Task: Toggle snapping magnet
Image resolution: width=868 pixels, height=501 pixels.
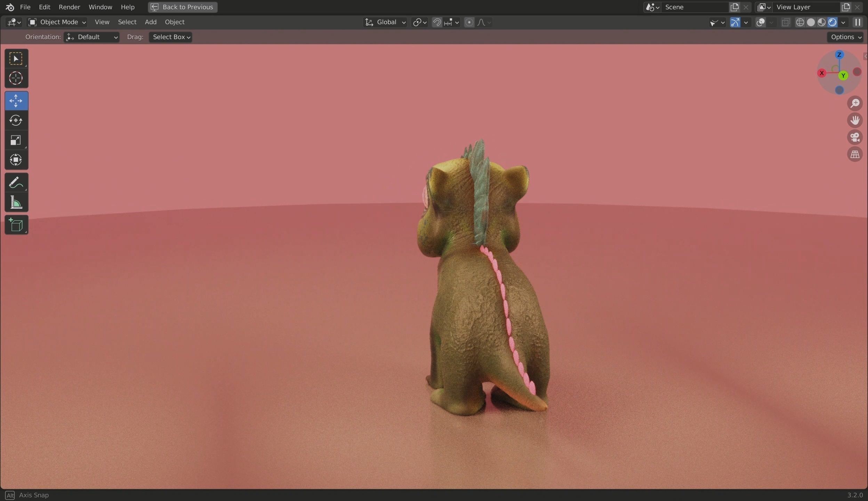Action: [x=437, y=22]
